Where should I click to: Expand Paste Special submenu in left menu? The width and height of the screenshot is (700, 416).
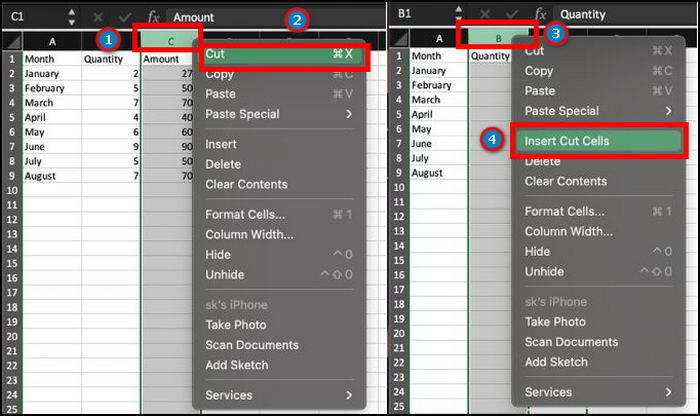279,114
